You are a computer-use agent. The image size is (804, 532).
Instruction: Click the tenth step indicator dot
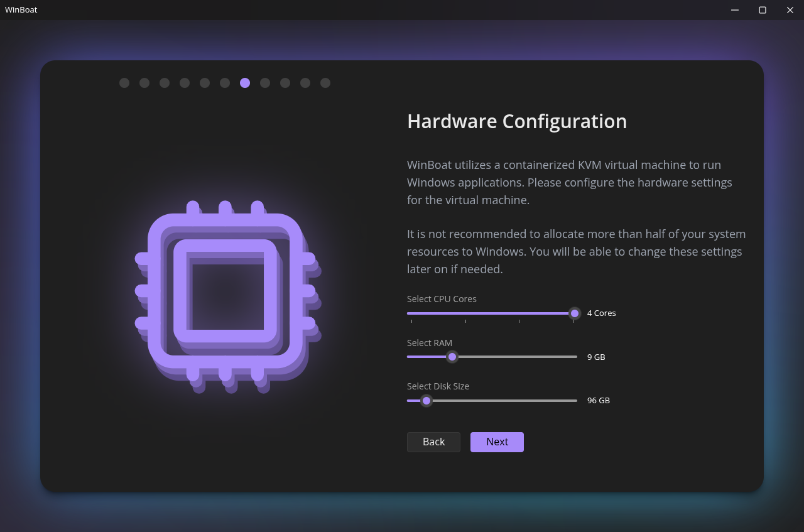tap(305, 83)
